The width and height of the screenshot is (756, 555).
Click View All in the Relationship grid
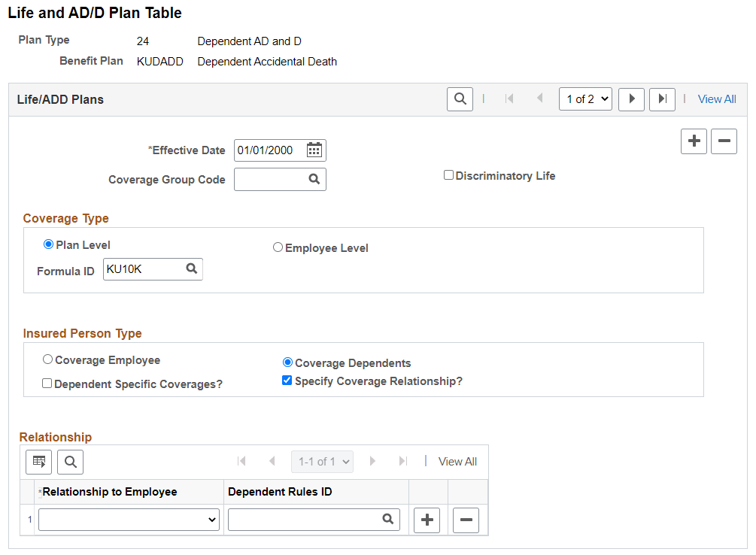457,461
